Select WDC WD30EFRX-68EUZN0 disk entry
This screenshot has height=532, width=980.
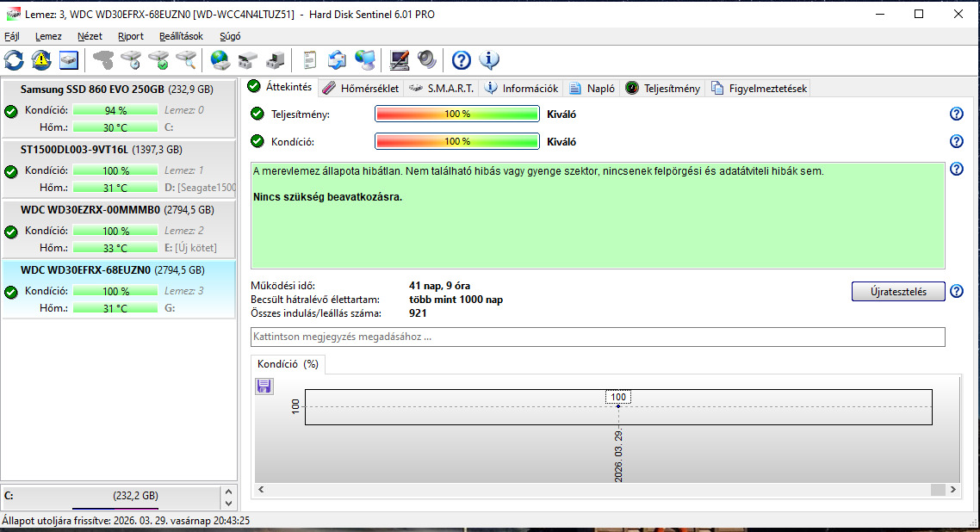119,289
